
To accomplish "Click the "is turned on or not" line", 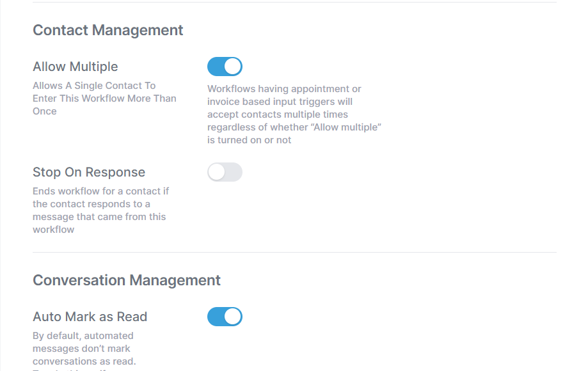I will point(249,140).
